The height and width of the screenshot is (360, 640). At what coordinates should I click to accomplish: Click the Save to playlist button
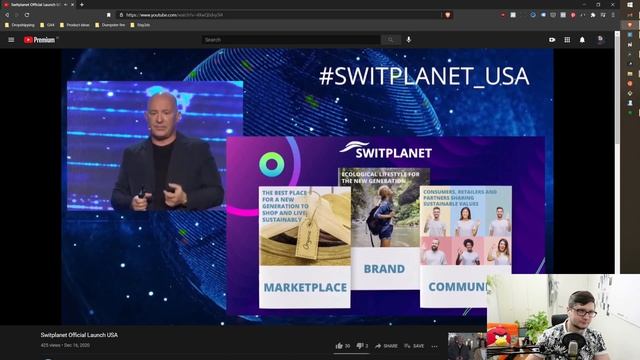pyautogui.click(x=414, y=346)
